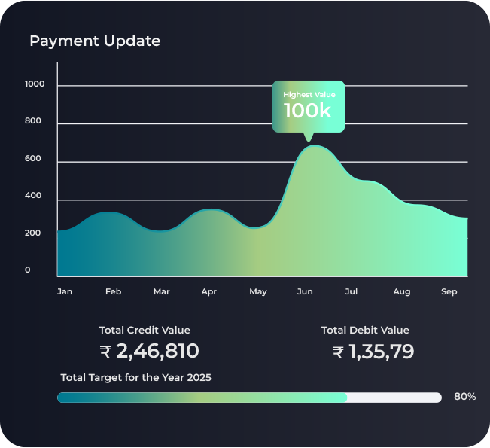490x448 pixels.
Task: Click the rupee symbol beside 2,46,810
Action: 105,352
